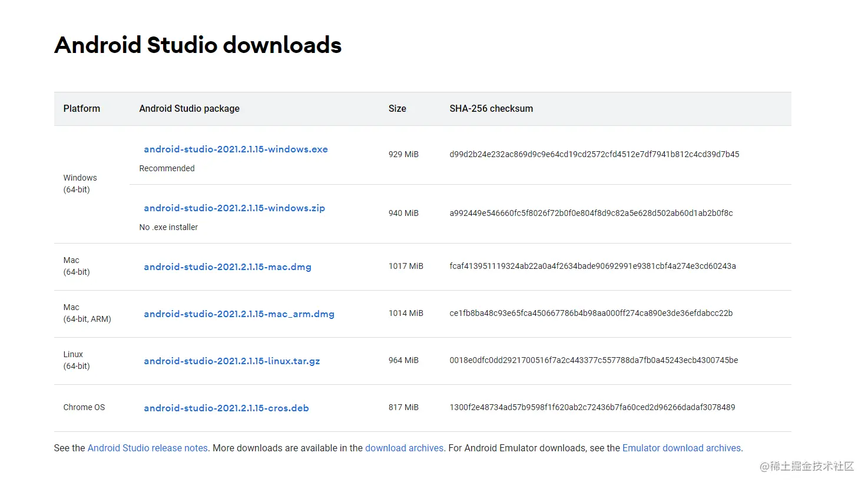Select the checksum for the Windows exe
The width and height of the screenshot is (868, 486).
pos(594,154)
